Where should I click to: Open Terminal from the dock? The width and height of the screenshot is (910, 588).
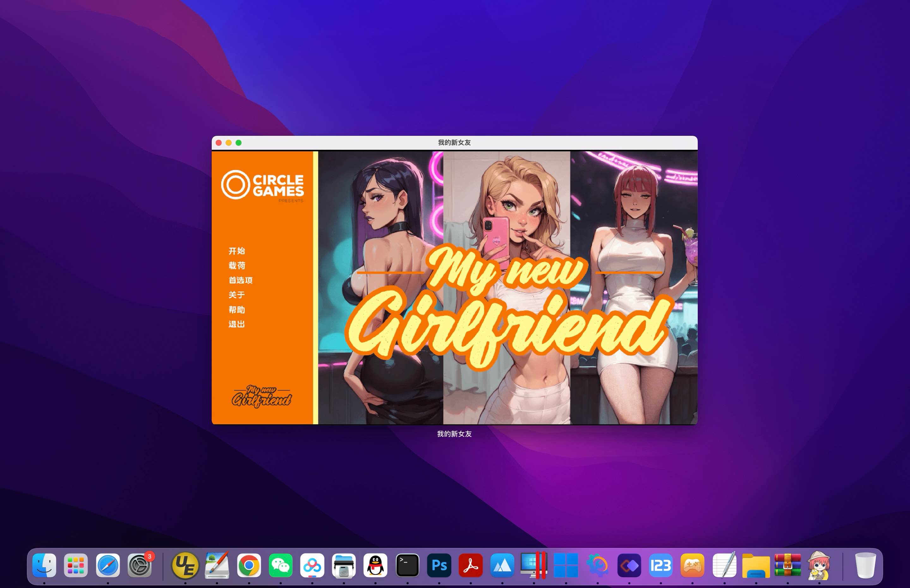[x=408, y=565]
